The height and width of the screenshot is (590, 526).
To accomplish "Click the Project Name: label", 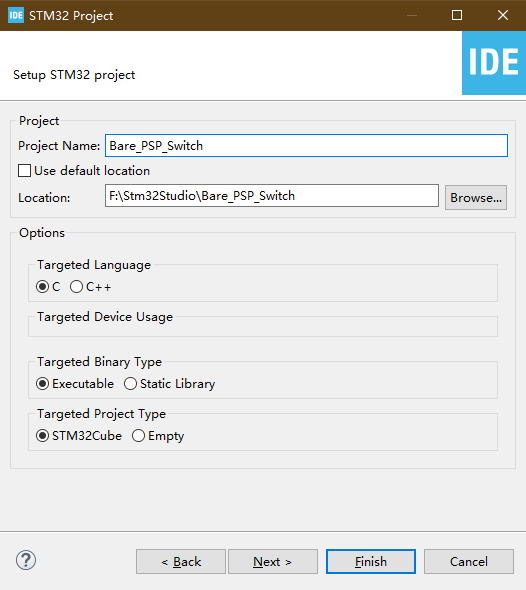I will coord(59,146).
